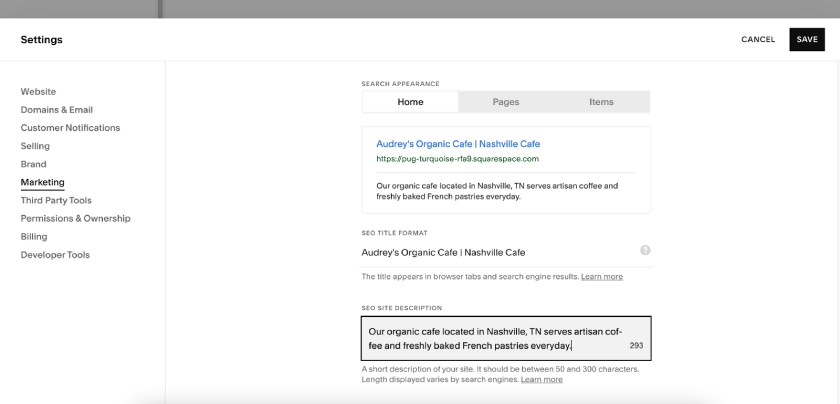Viewport: 840px width, 404px height.
Task: Switch to the Pages search appearance tab
Action: coord(506,102)
